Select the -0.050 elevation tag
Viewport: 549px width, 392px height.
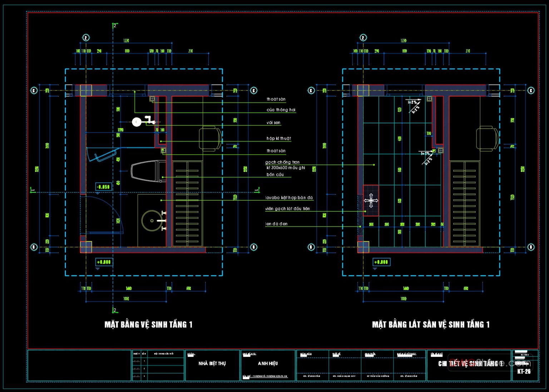click(103, 186)
